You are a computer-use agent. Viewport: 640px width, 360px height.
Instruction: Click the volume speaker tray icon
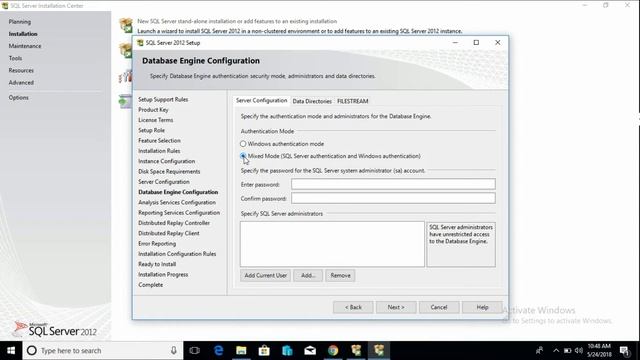579,351
